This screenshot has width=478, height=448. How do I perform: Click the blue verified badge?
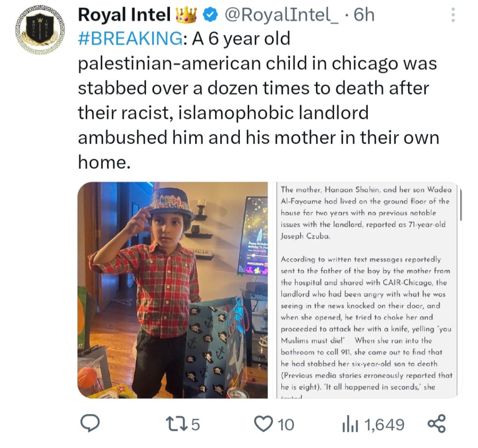(211, 15)
